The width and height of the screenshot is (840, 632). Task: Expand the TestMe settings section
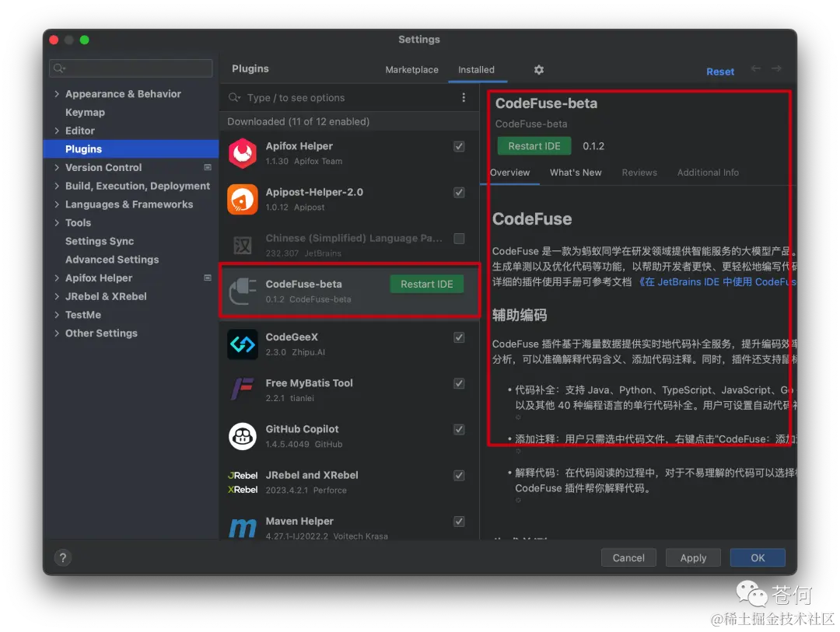57,314
